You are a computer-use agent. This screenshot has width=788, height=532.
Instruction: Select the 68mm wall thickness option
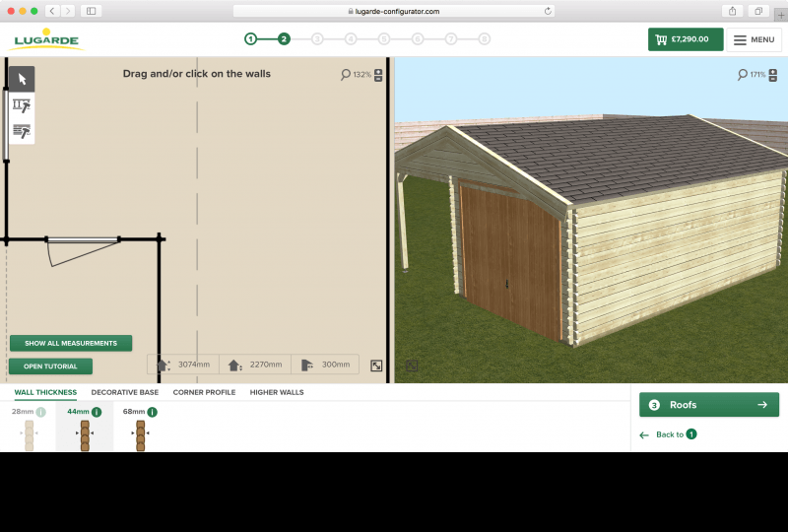click(140, 428)
